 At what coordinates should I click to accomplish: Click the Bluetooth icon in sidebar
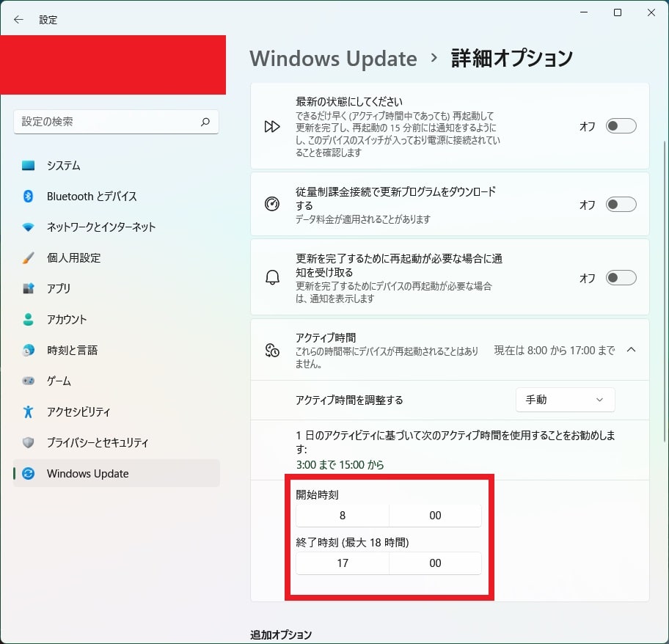click(x=28, y=196)
